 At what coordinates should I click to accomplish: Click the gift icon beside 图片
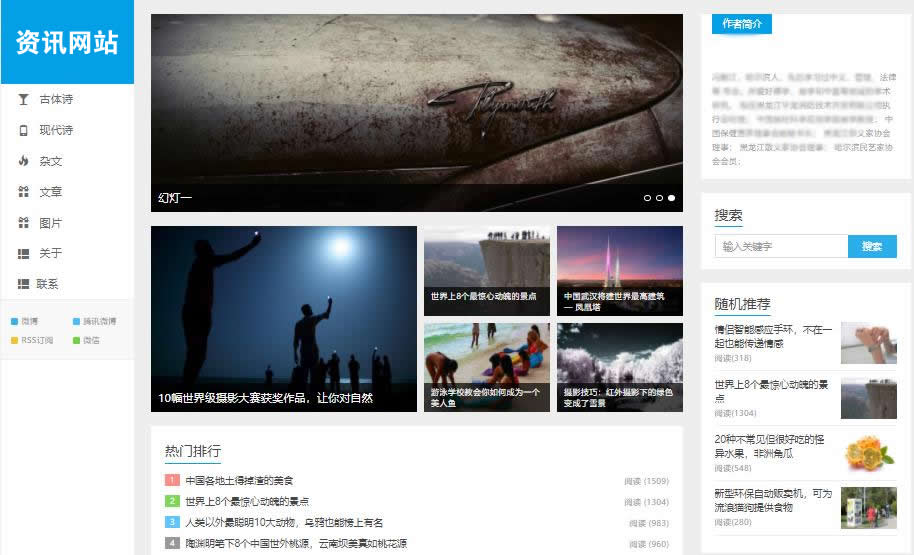(23, 223)
